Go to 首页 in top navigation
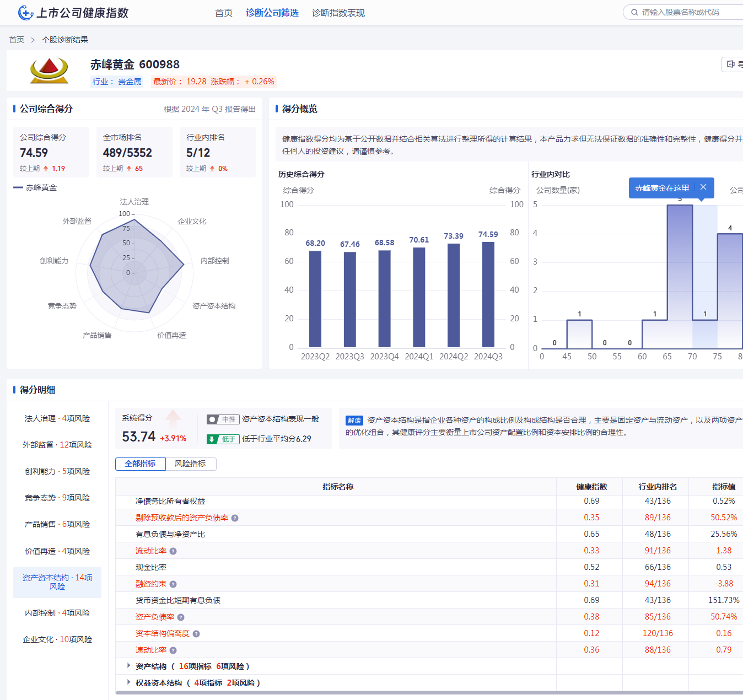 pos(223,13)
